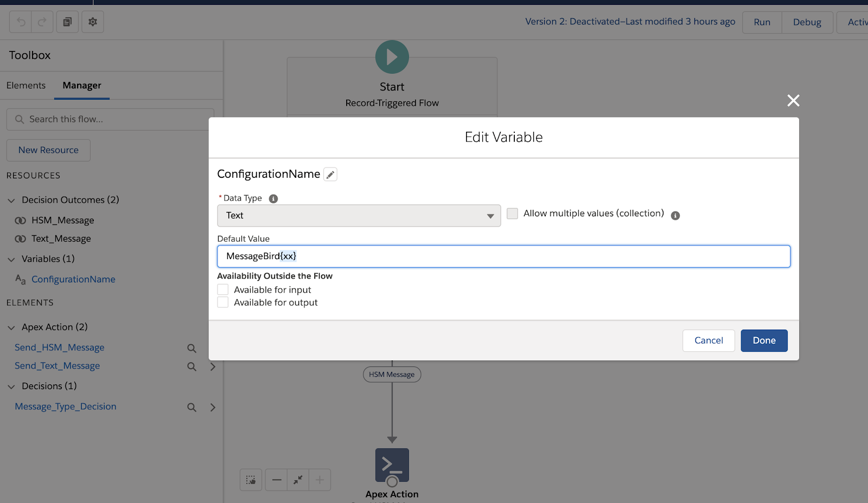The width and height of the screenshot is (868, 503).
Task: Click the collection option info icon
Action: point(675,216)
